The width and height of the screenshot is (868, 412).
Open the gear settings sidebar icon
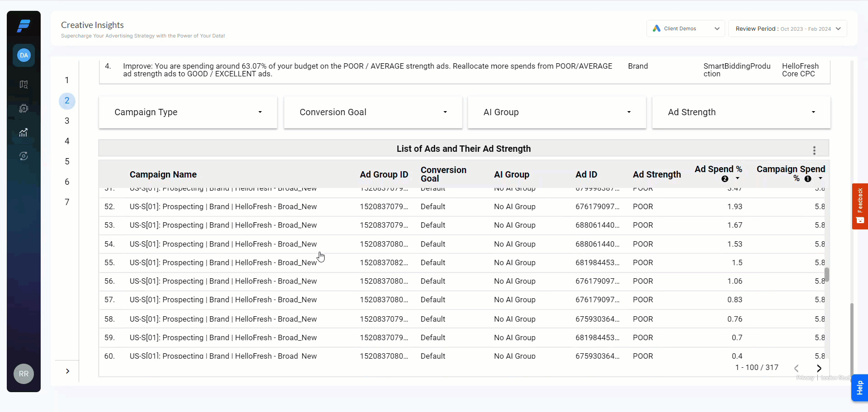pos(24,108)
